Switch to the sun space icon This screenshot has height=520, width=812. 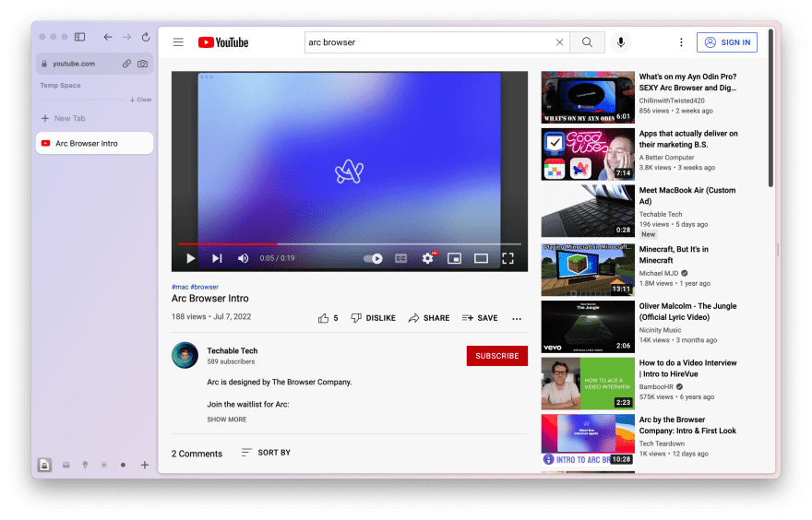(104, 466)
